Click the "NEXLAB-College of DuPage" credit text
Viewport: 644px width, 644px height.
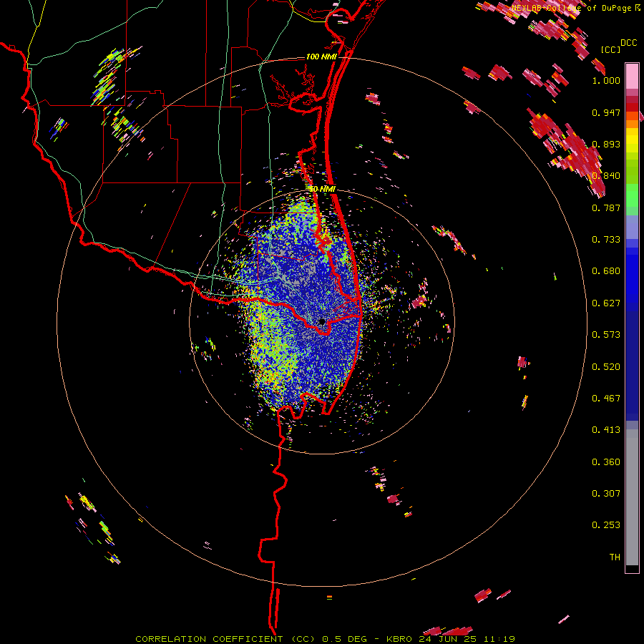571,8
